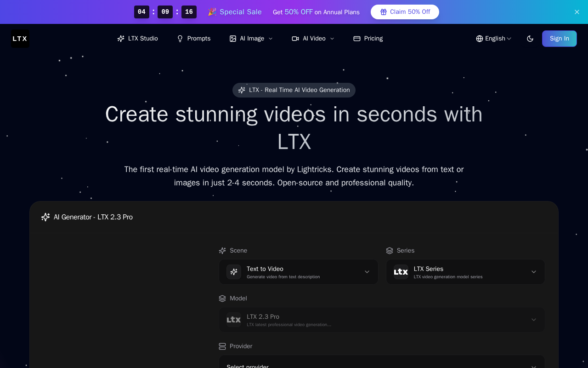Screen dimensions: 588x368
Task: Expand the AI Image menu
Action: [x=251, y=39]
